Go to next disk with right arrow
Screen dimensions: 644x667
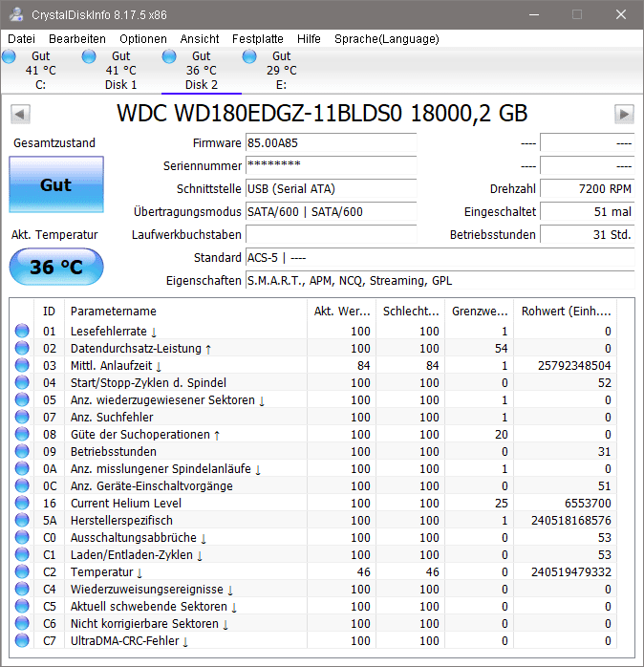[624, 114]
